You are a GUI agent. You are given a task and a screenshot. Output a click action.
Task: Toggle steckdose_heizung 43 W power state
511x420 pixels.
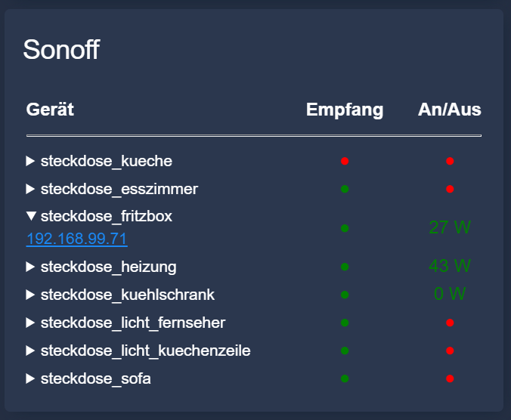tap(450, 266)
